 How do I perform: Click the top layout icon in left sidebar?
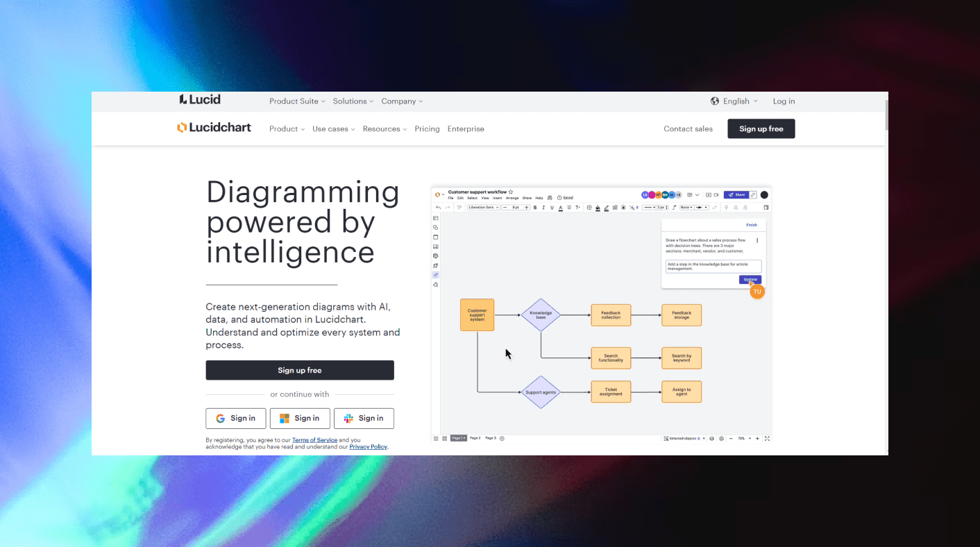point(436,218)
